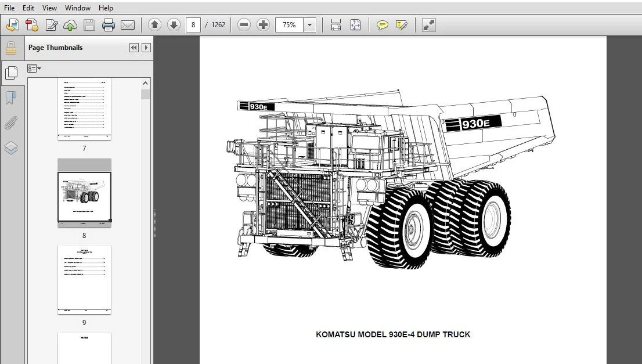Go to previous page arrow

click(155, 25)
